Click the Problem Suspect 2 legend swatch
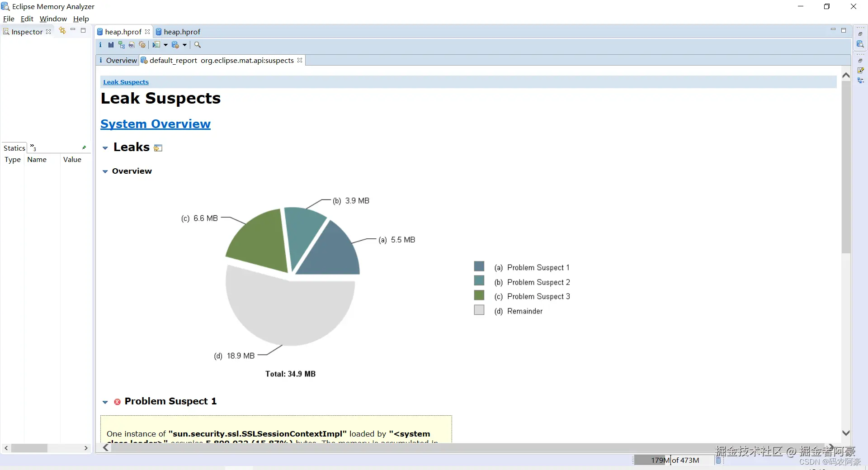Screen dimensions: 868x470 (x=479, y=280)
